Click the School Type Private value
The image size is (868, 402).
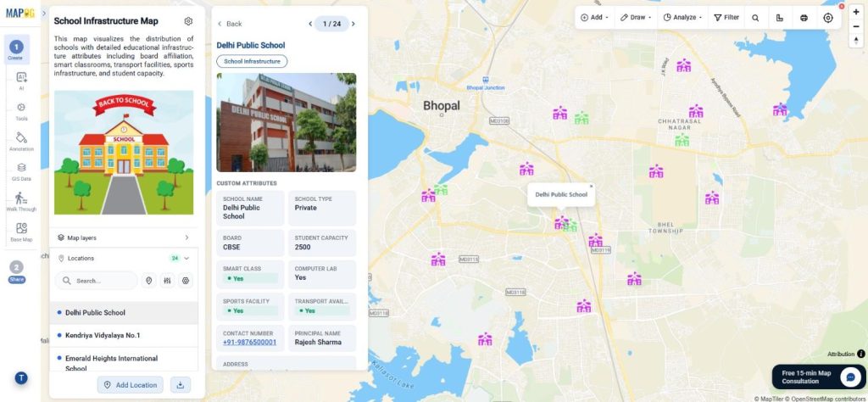[305, 208]
